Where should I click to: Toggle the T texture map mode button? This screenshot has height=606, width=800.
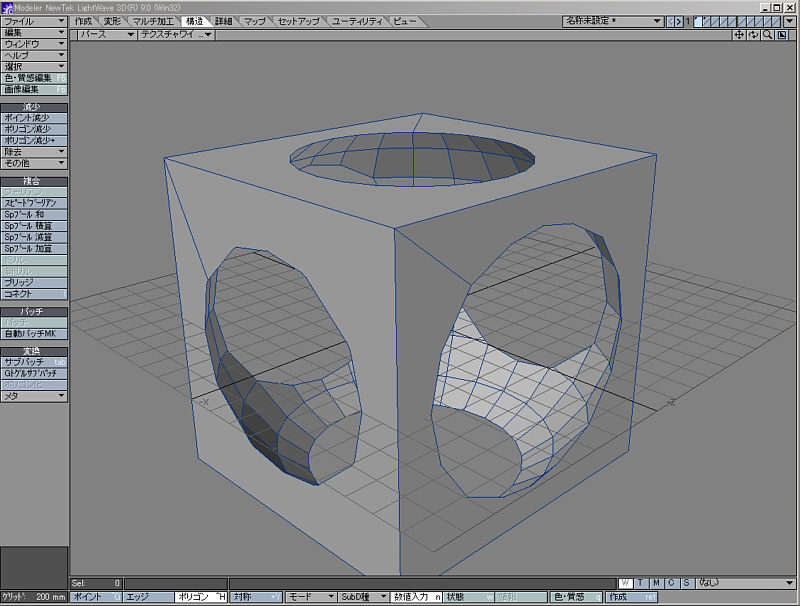640,583
